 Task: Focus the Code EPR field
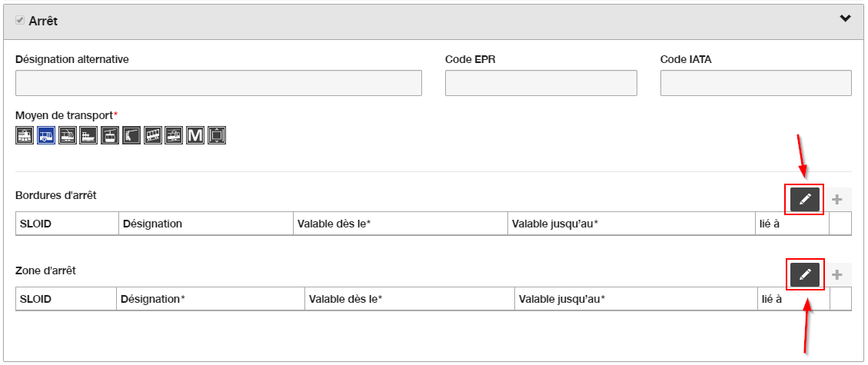[540, 83]
